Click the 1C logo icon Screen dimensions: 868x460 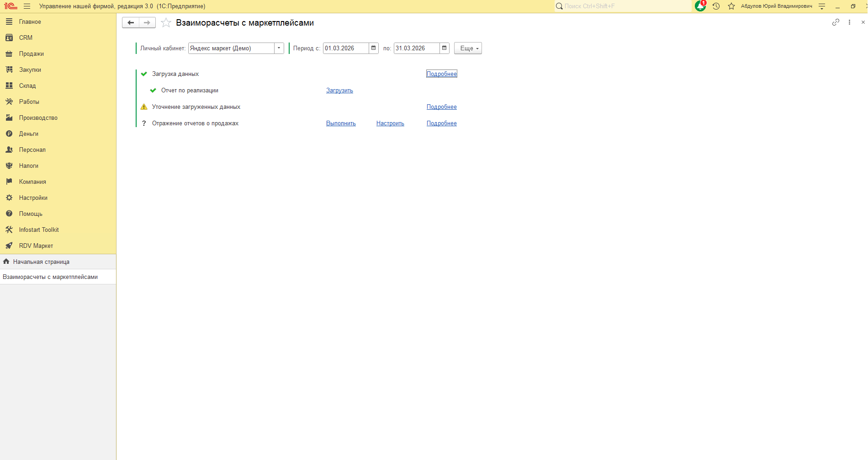11,6
